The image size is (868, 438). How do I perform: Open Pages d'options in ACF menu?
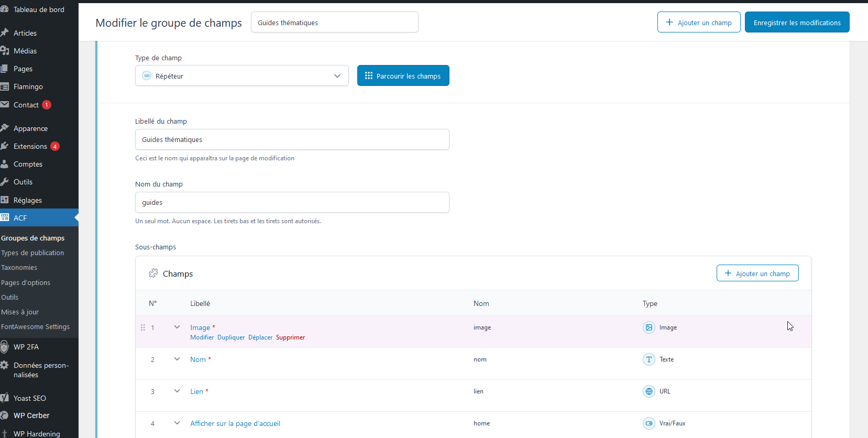click(26, 282)
